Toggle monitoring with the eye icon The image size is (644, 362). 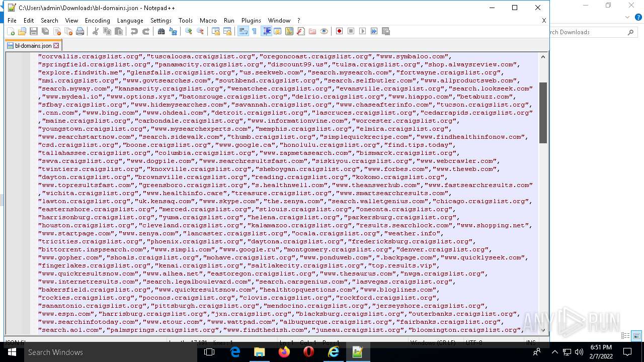coord(324,31)
